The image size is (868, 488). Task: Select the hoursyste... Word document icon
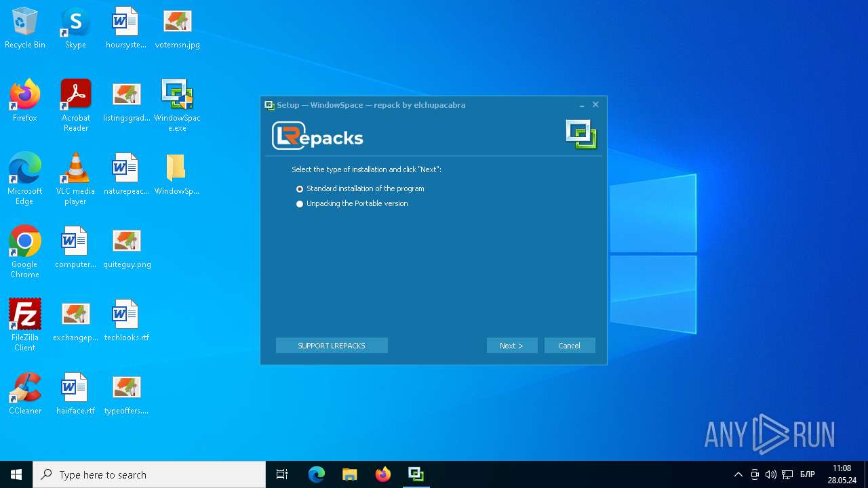click(126, 28)
